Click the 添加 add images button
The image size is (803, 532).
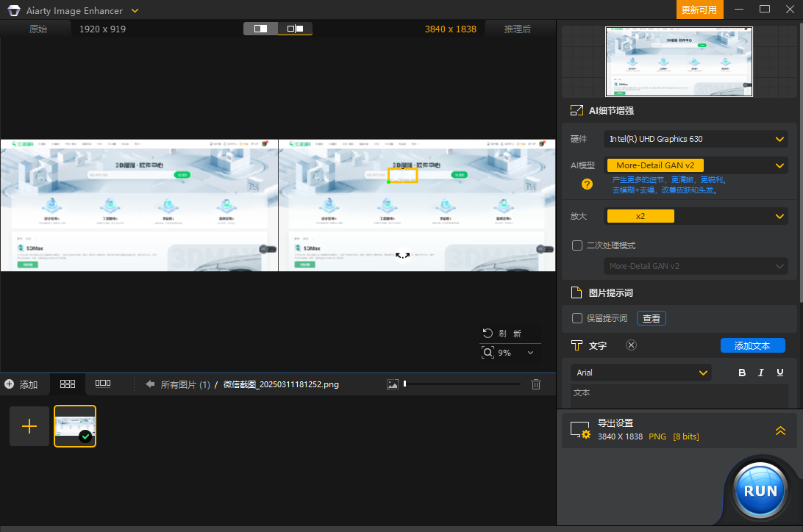(21, 385)
